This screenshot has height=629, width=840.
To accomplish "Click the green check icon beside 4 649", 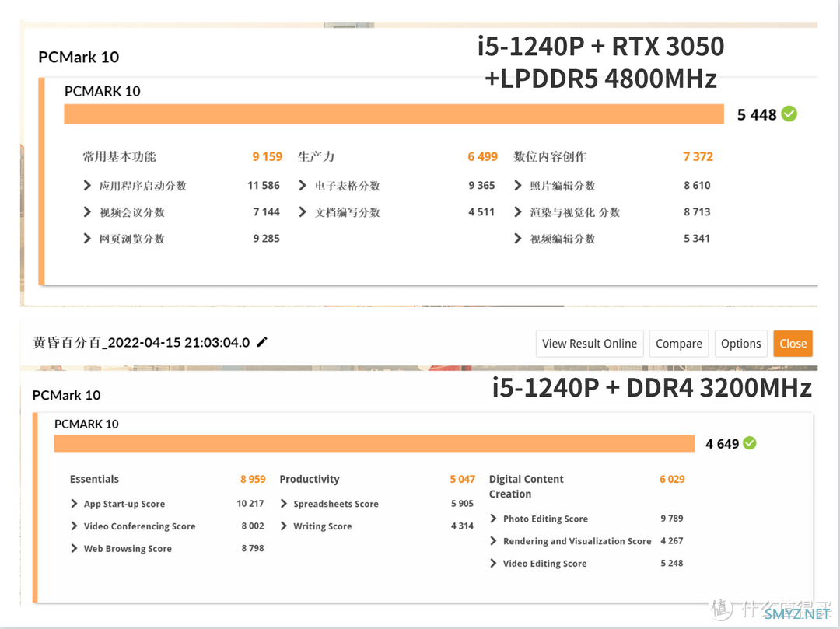I will 750,443.
